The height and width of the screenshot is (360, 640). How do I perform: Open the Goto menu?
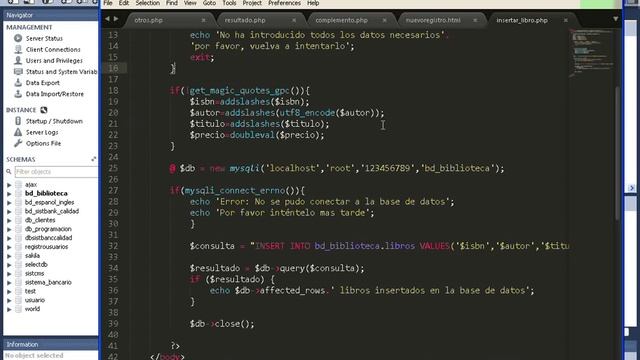209,3
